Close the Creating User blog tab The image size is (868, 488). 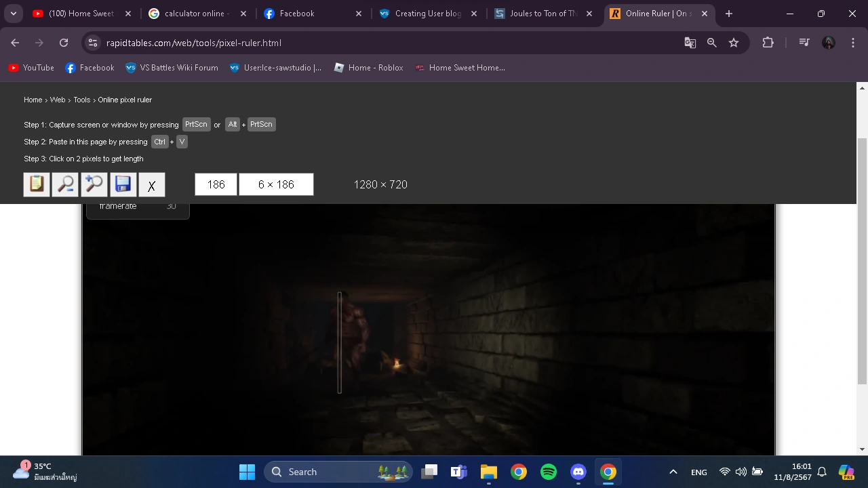474,14
